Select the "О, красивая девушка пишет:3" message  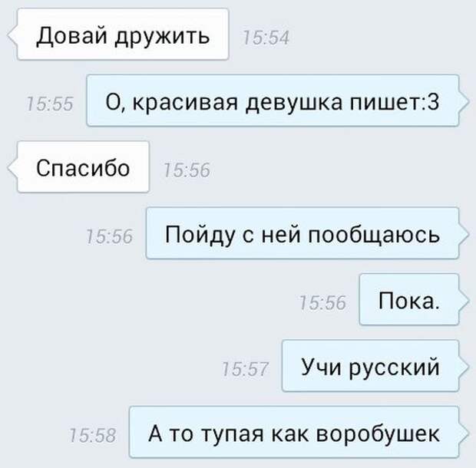coord(273,101)
